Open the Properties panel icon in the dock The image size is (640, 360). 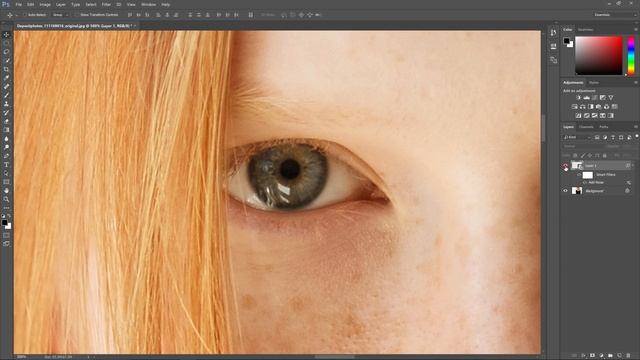(553, 46)
